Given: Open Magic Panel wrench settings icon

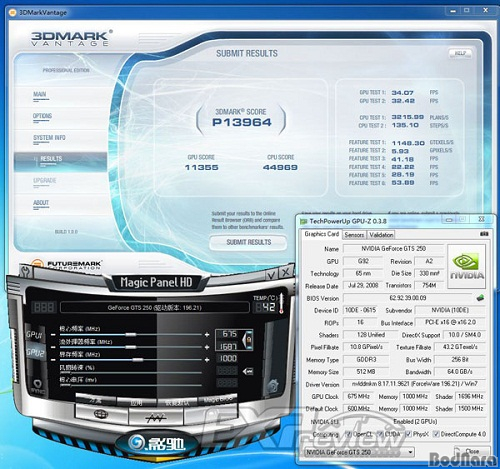Looking at the screenshot, I should pos(26,272).
